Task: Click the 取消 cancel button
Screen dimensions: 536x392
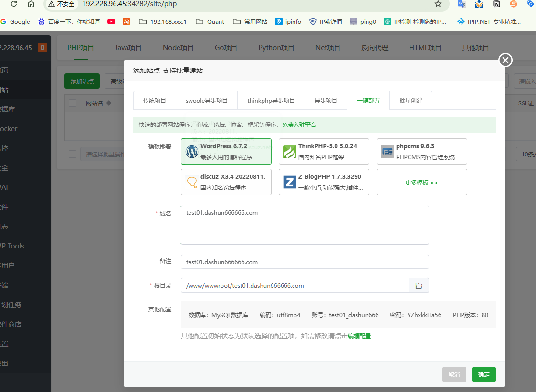Action: (454, 374)
